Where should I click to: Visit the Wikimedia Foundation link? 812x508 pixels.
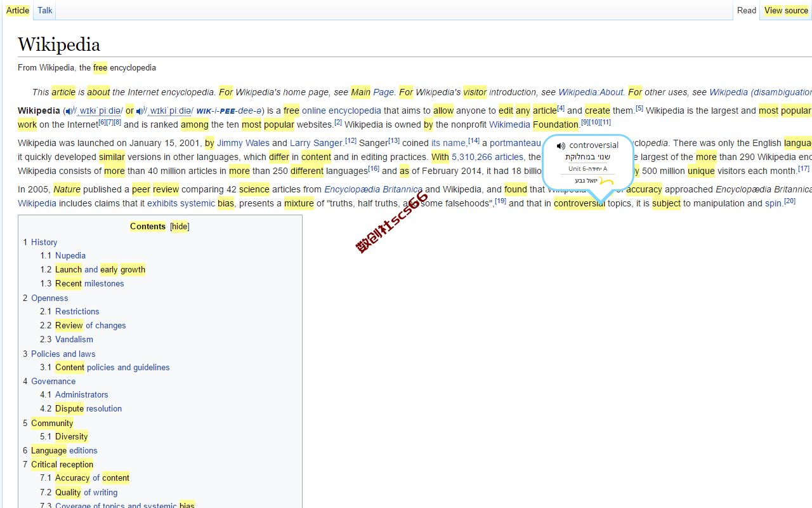(534, 124)
